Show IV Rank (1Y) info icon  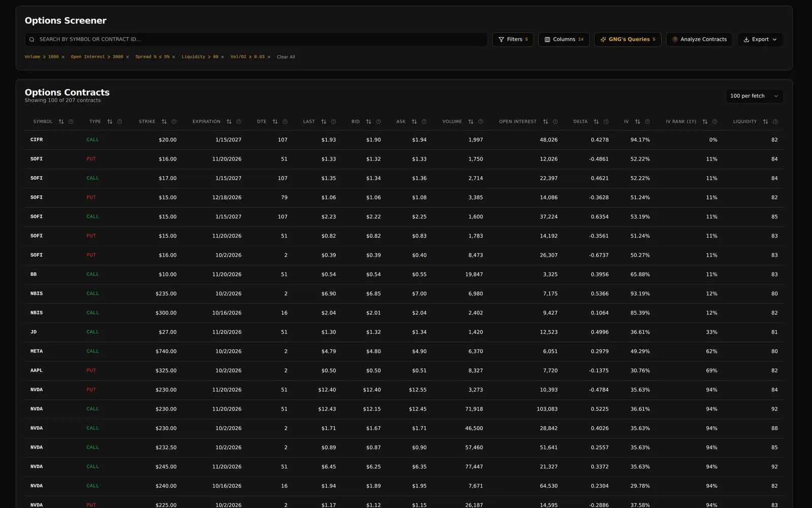click(x=715, y=122)
